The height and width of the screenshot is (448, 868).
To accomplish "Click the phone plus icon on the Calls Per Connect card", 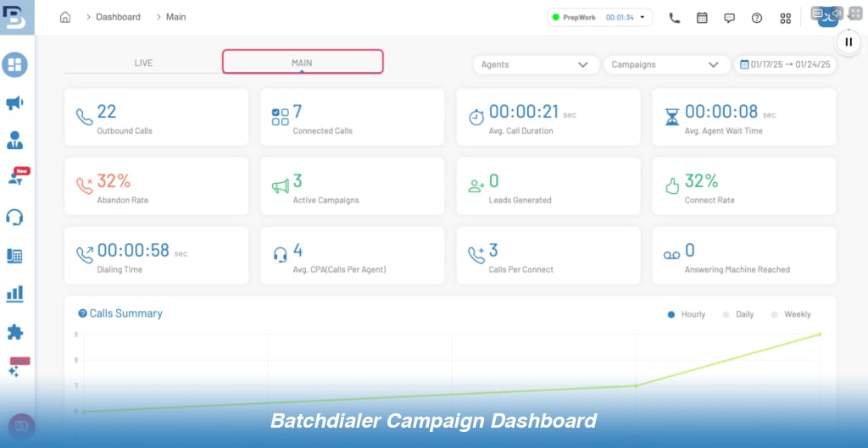I will coord(476,255).
